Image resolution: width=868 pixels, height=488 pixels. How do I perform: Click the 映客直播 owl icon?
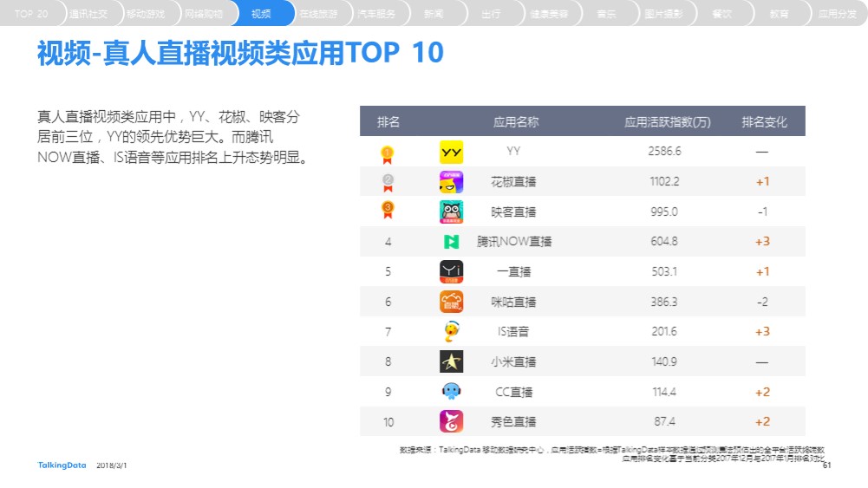click(x=451, y=211)
